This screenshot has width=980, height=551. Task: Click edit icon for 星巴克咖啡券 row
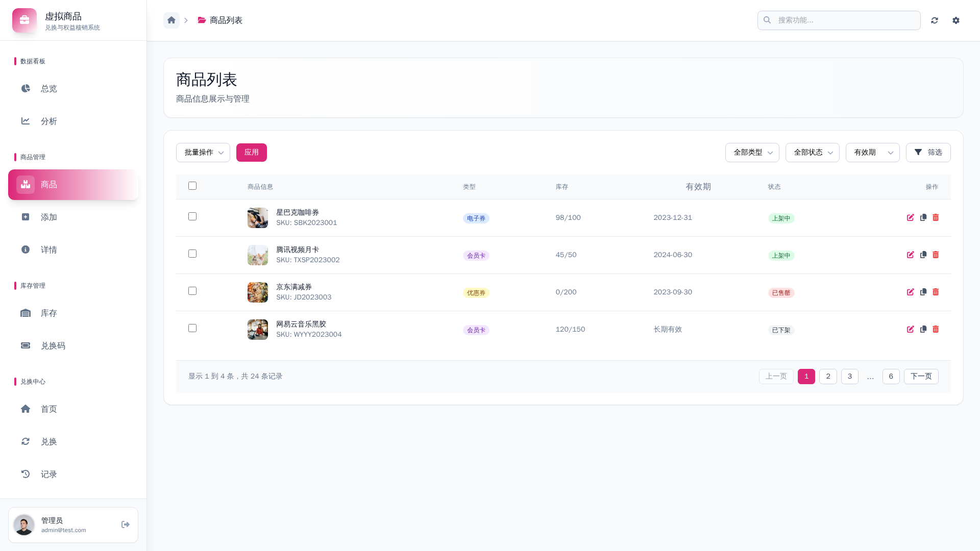[x=910, y=218]
